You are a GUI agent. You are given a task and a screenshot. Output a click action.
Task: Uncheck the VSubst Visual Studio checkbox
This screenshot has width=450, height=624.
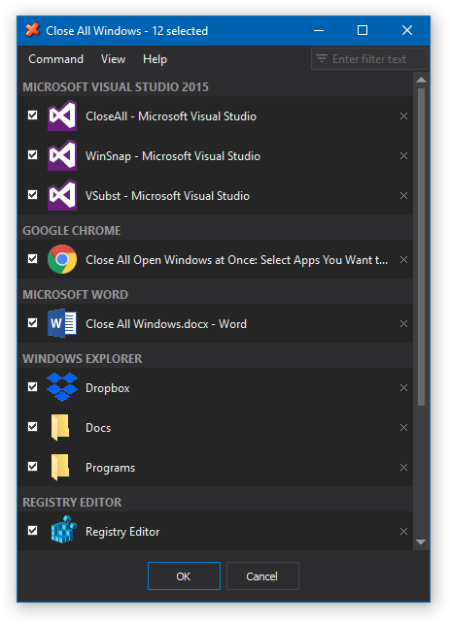(33, 195)
